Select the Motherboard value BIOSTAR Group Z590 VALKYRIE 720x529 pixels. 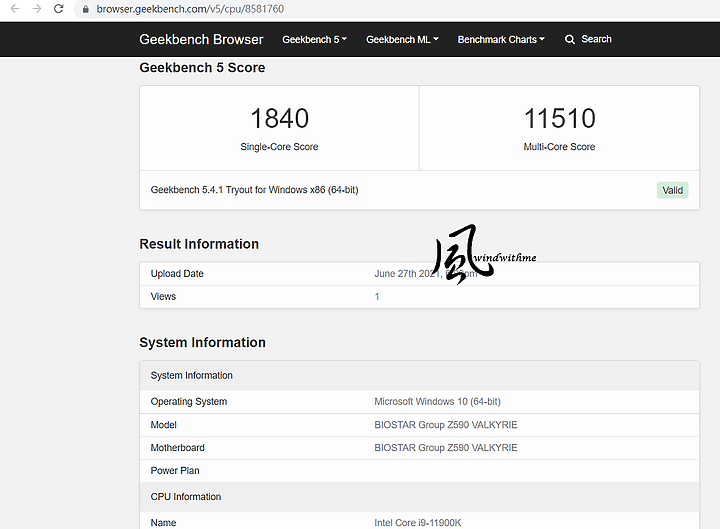click(445, 448)
